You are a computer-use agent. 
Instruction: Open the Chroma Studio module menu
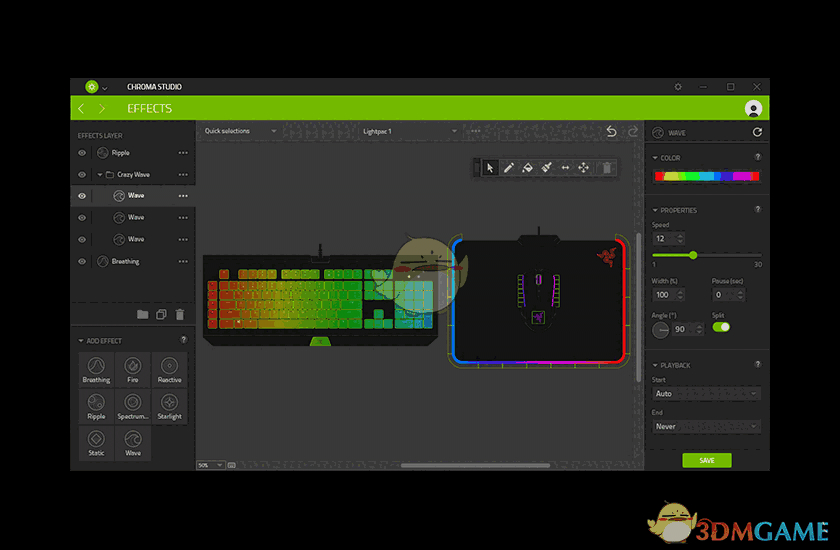click(x=97, y=87)
